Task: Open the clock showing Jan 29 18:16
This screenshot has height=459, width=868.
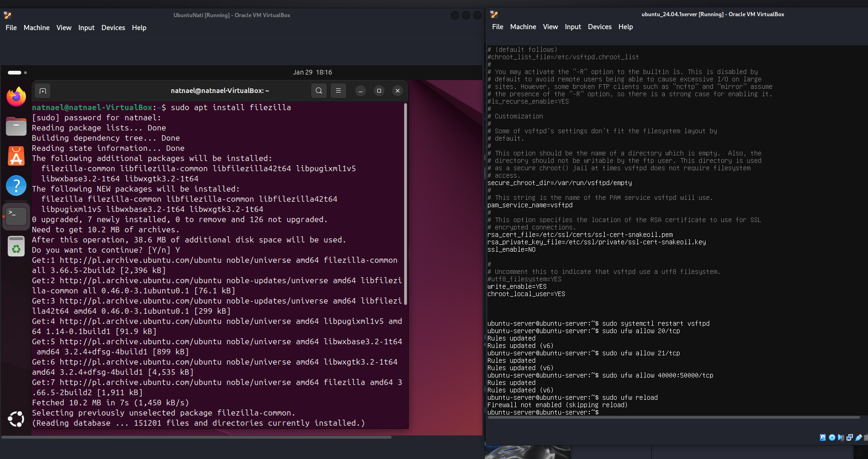Action: pos(312,72)
